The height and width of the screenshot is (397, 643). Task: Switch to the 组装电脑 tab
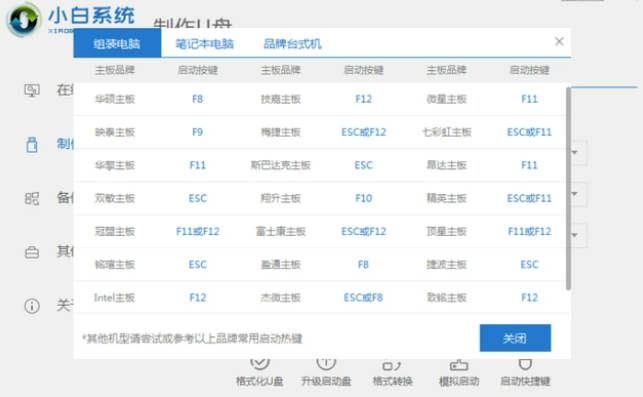coord(117,43)
